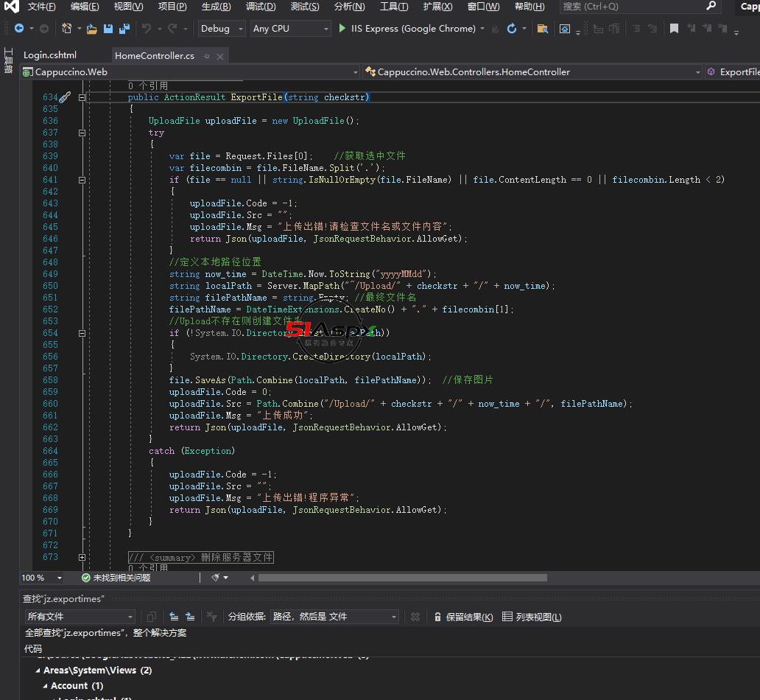Click the quick actions screwdriver icon at line 634
The width and height of the screenshot is (760, 700).
click(x=65, y=97)
